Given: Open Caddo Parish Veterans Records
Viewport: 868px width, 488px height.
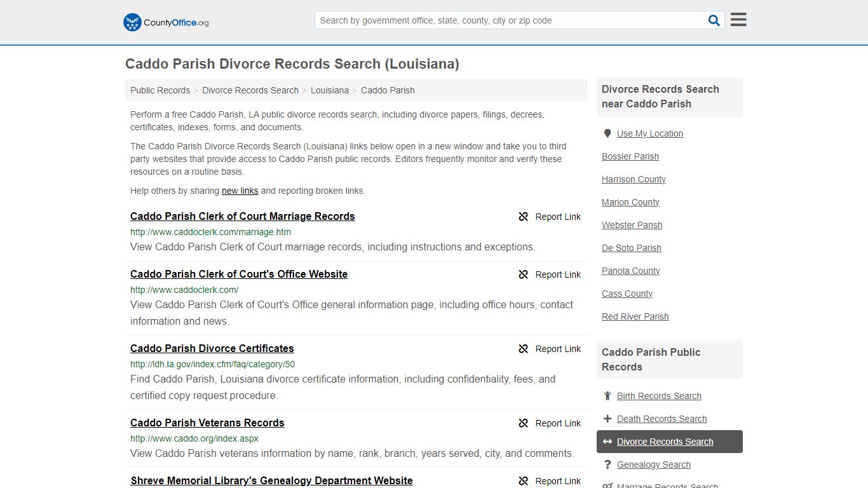Looking at the screenshot, I should (207, 423).
